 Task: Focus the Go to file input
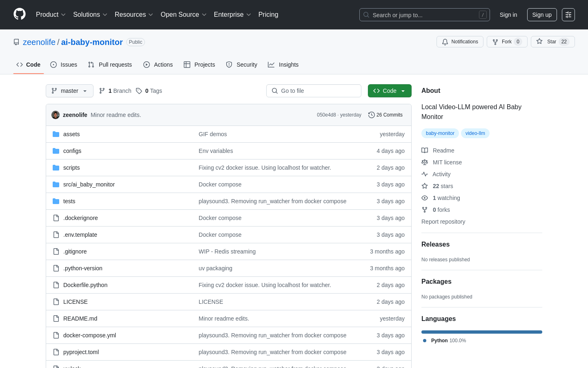[x=314, y=91]
